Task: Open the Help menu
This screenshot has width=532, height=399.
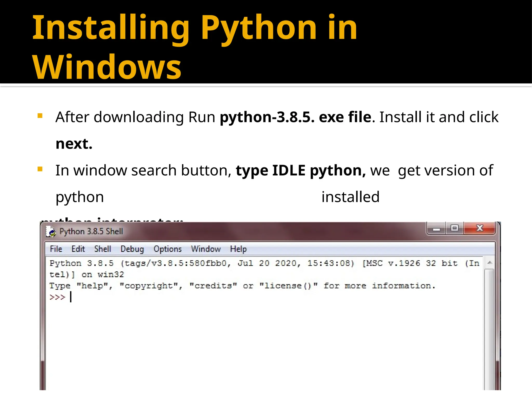Action: pos(238,249)
